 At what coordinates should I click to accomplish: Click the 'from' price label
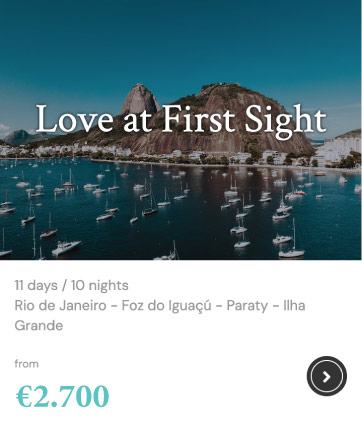coord(26,364)
